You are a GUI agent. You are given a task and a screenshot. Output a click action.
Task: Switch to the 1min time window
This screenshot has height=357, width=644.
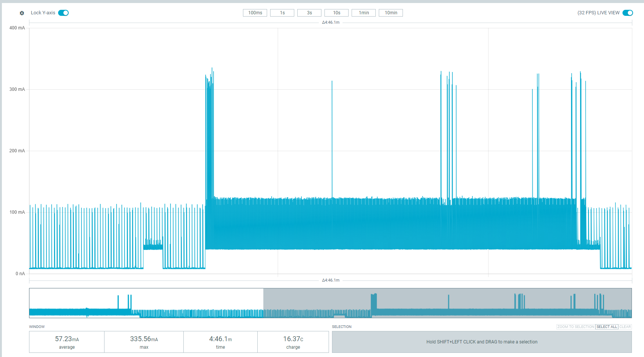pos(364,13)
